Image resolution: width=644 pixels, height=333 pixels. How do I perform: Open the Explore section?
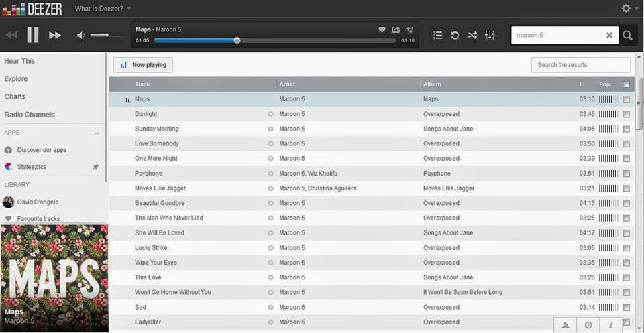point(16,79)
